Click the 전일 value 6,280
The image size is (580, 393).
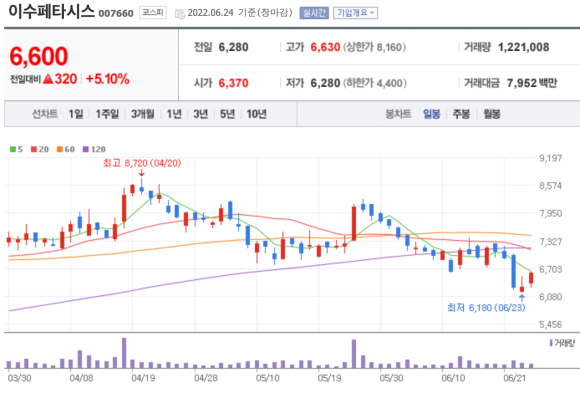(x=233, y=47)
